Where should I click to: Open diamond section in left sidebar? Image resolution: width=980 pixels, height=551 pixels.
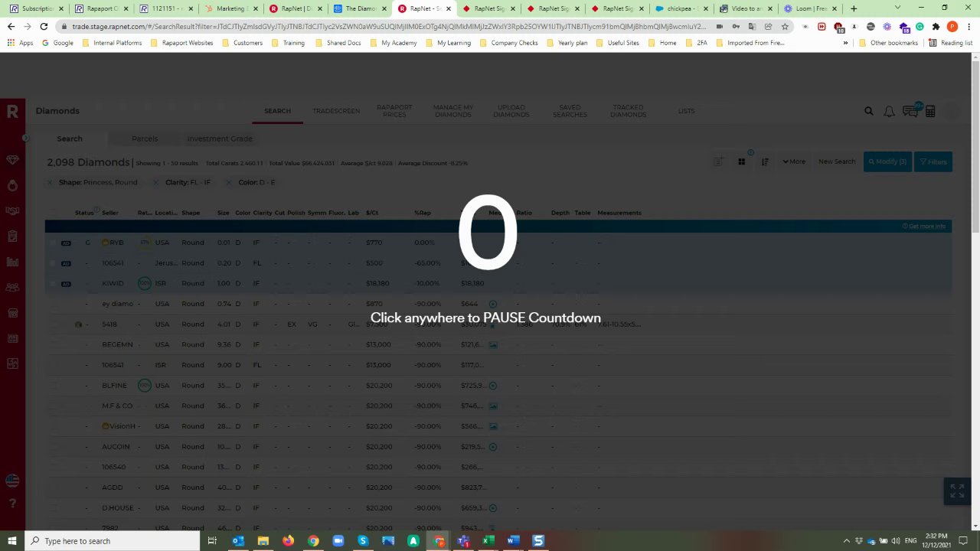click(12, 160)
